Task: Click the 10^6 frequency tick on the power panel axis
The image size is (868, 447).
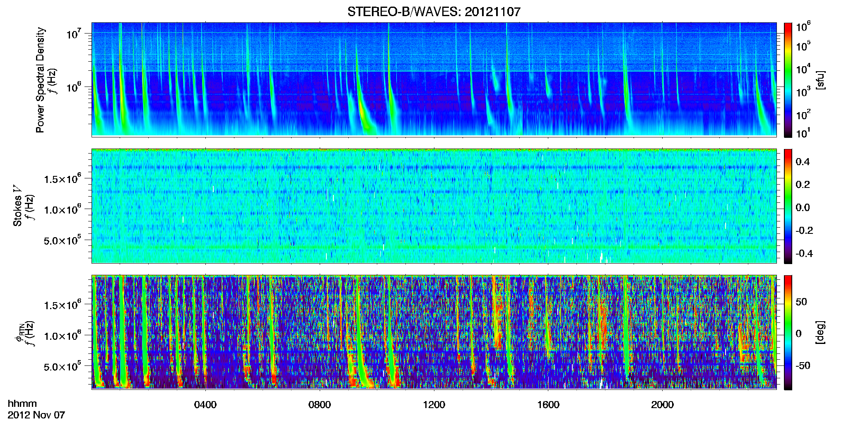Action: click(x=74, y=87)
